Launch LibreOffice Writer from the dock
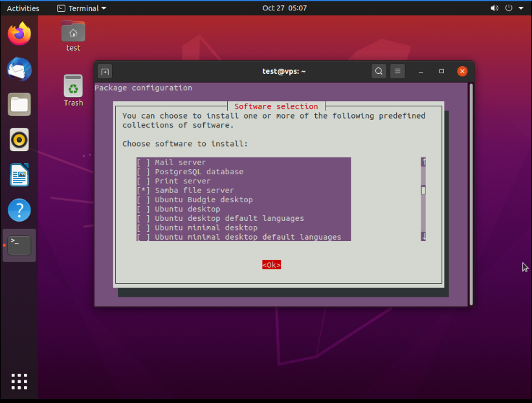532x403 pixels. click(19, 175)
